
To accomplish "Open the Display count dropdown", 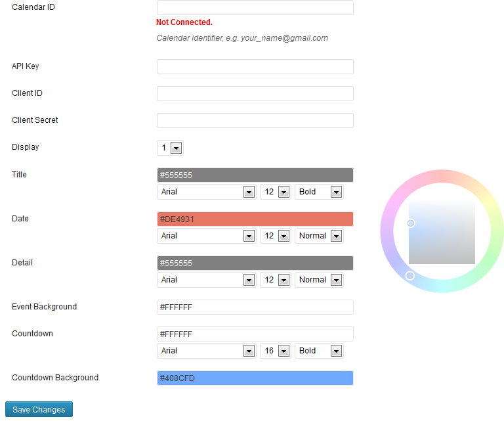I will [x=170, y=148].
